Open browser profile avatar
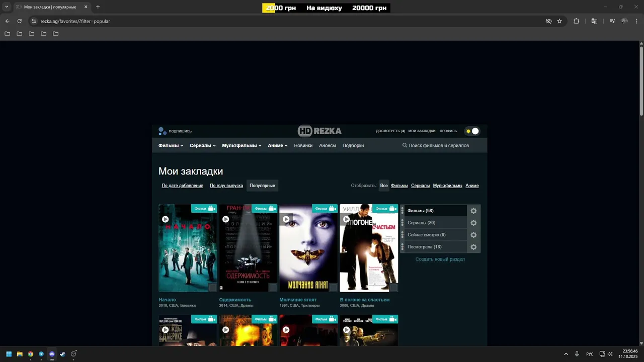644x362 pixels. point(624,21)
